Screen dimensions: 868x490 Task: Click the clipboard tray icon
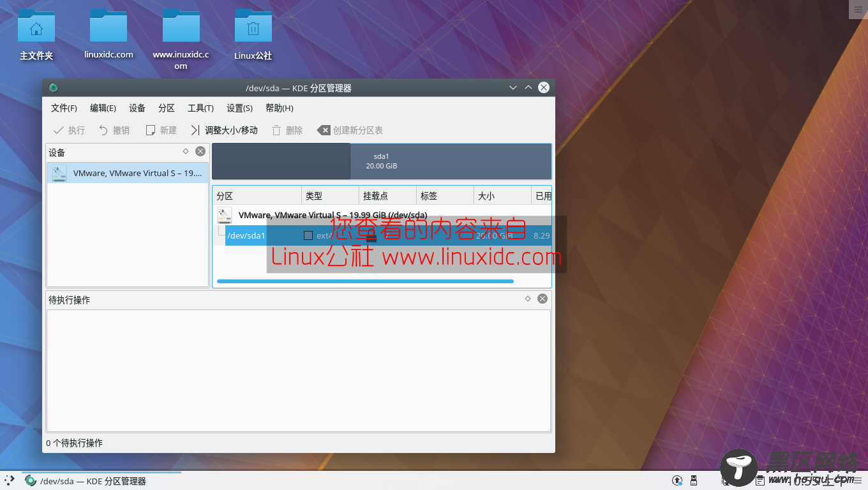point(761,480)
